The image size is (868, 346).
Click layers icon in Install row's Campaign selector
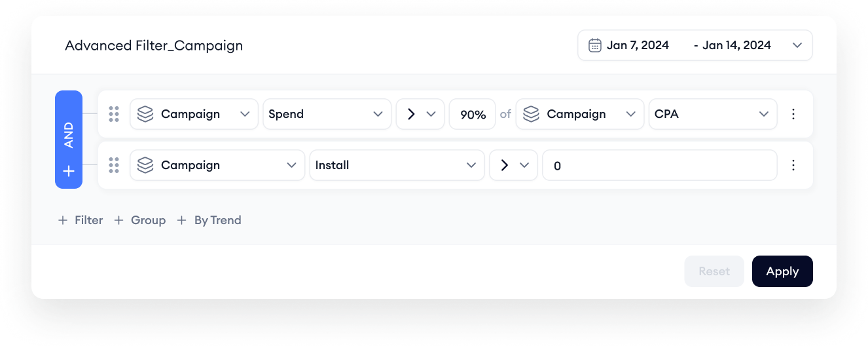145,165
